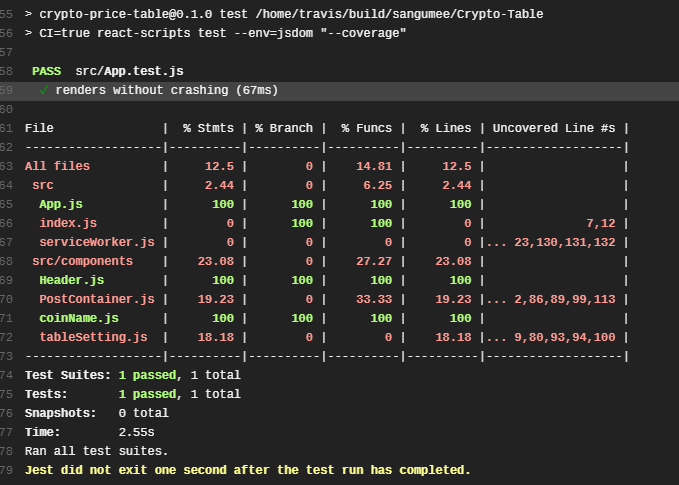Click the 'All files' row label
This screenshot has height=485, width=679.
tap(57, 166)
